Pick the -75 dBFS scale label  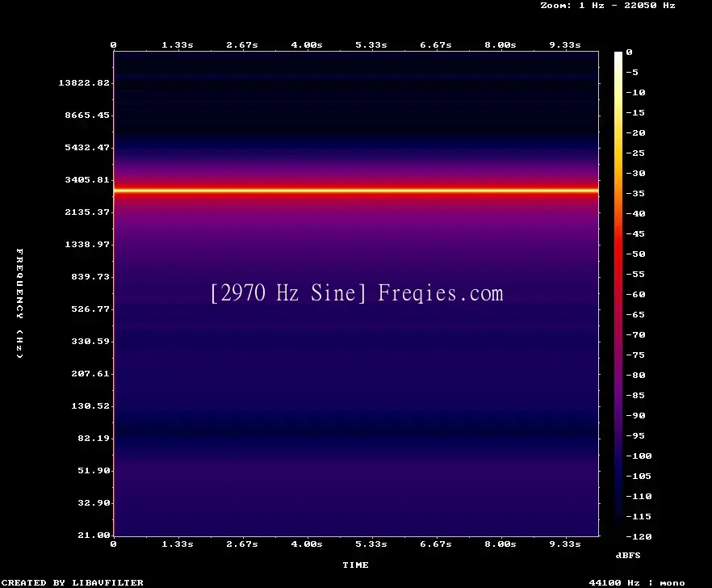coord(636,355)
